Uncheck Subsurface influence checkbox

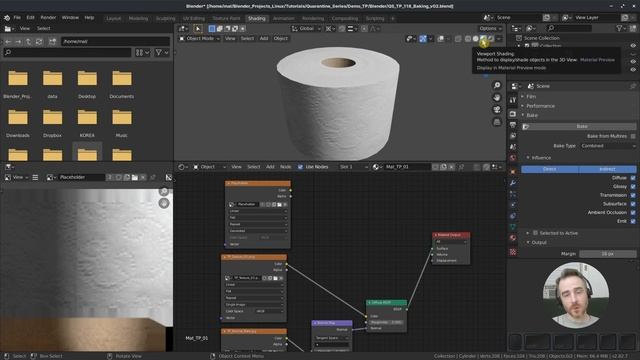633,204
